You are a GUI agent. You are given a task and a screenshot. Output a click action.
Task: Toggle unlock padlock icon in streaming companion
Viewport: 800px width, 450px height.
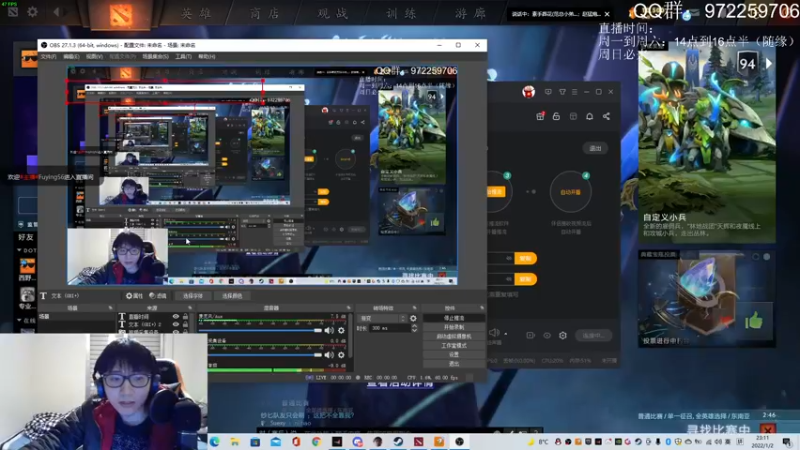(556, 116)
